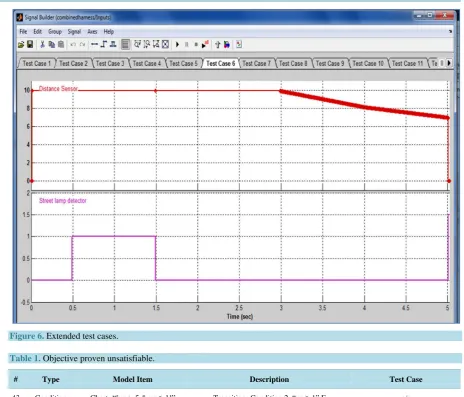Select the Zoom in XY icon
This screenshot has height=397, width=464.
point(156,44)
